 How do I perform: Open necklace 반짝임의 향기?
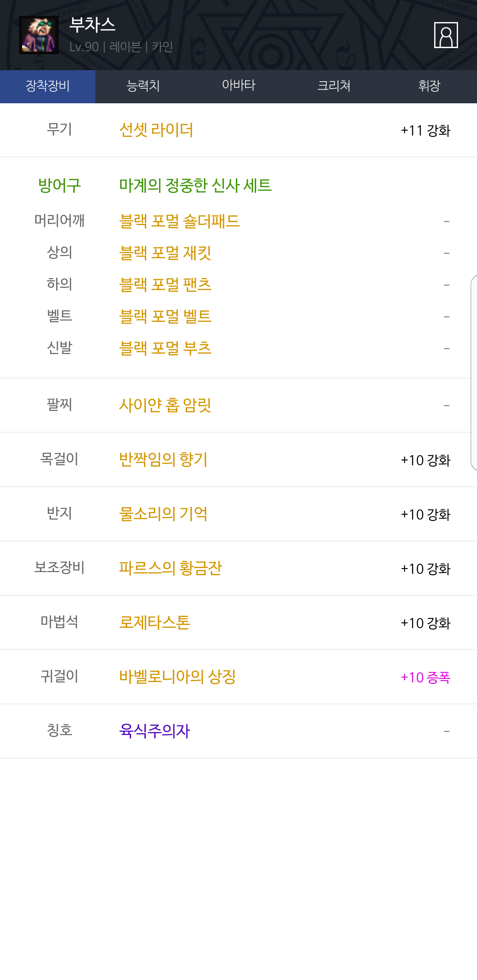click(163, 460)
